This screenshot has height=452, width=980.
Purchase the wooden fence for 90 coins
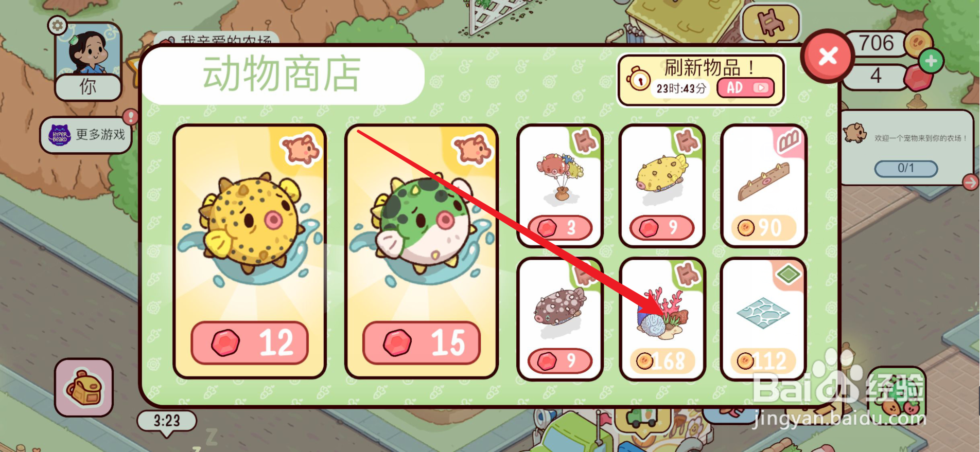click(764, 186)
